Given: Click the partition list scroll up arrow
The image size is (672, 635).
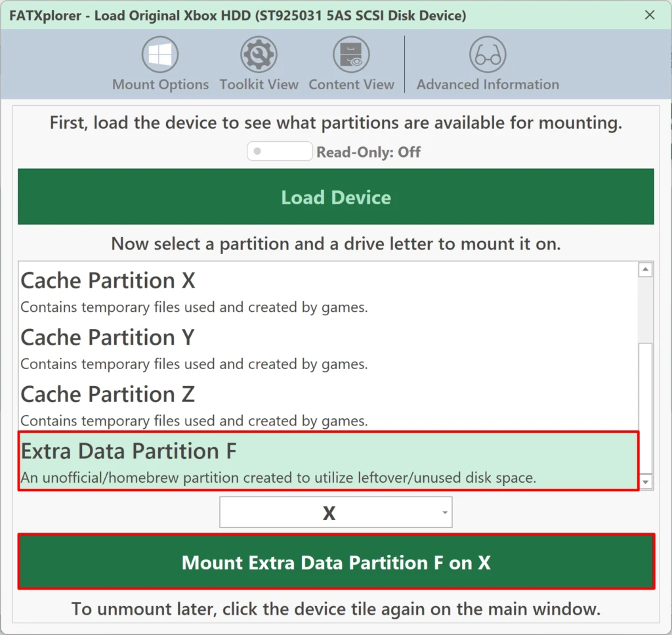Looking at the screenshot, I should tap(646, 270).
